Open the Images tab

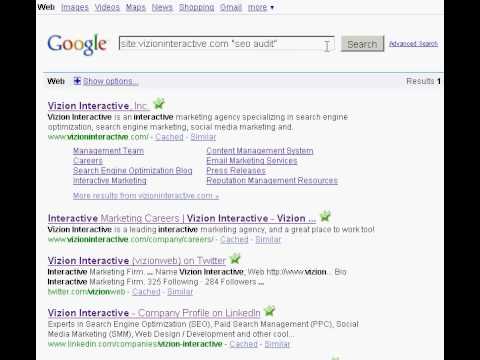click(x=75, y=7)
